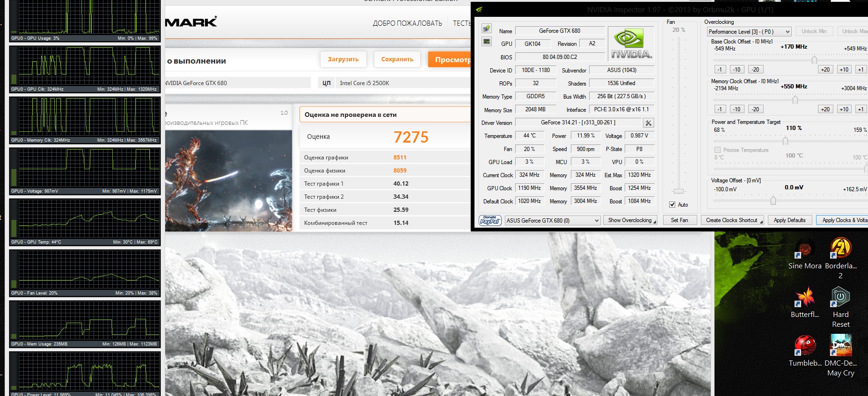This screenshot has height=396, width=868.
Task: Click the Device ID field 10DE - 1180
Action: [x=535, y=70]
